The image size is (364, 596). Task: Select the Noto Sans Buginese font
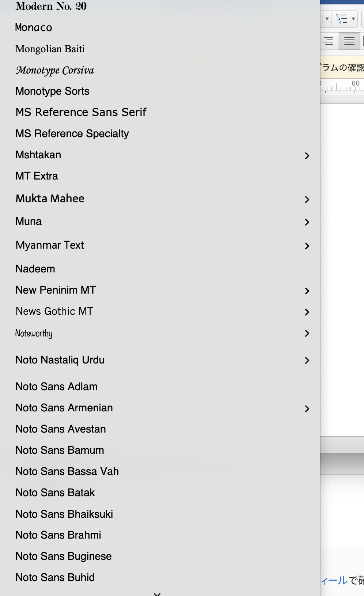tap(64, 557)
